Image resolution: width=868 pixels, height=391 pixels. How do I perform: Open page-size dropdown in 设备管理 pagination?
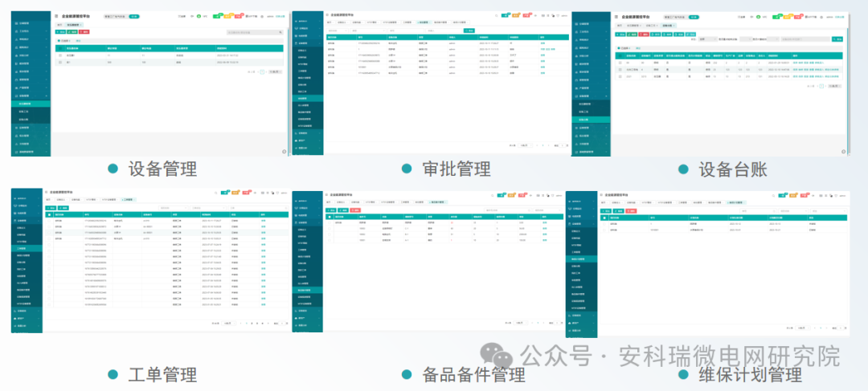coord(274,71)
